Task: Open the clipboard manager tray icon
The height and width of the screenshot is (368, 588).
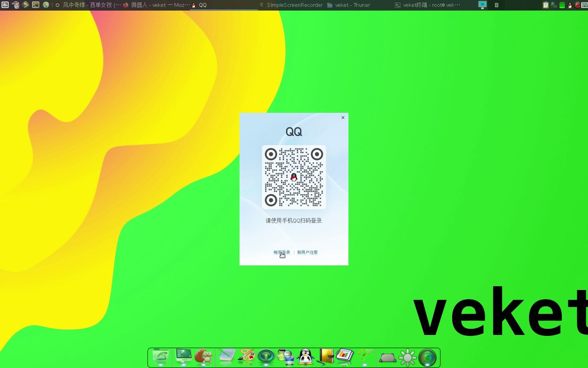Action: pos(545,5)
